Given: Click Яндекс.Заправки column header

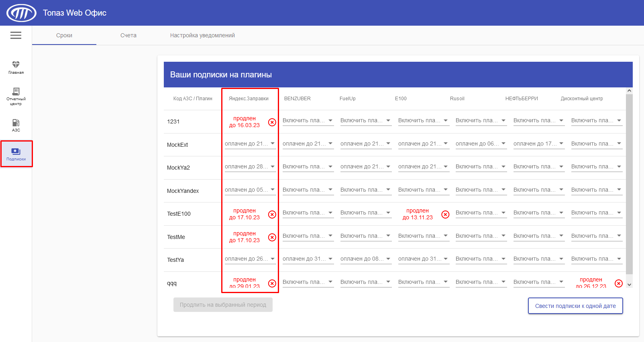Looking at the screenshot, I should click(249, 99).
